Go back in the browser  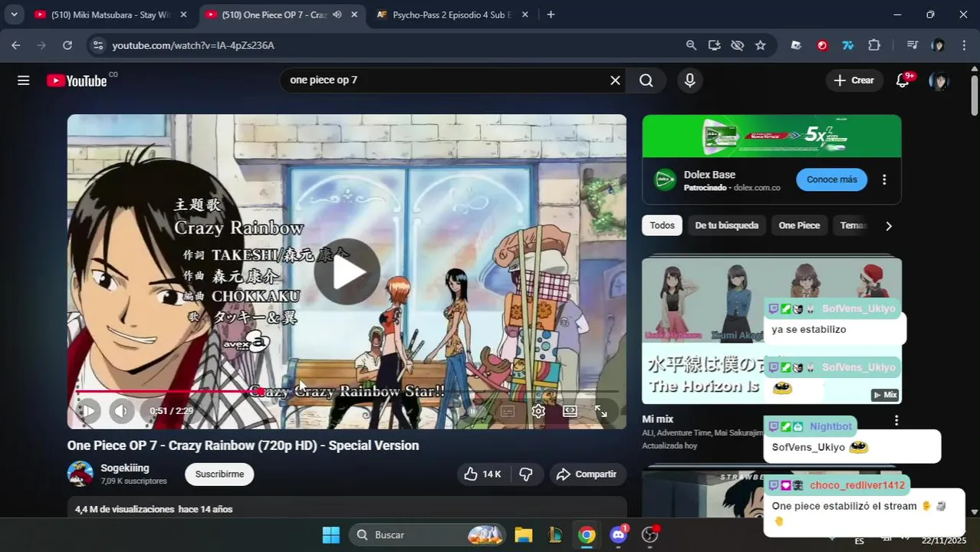16,45
